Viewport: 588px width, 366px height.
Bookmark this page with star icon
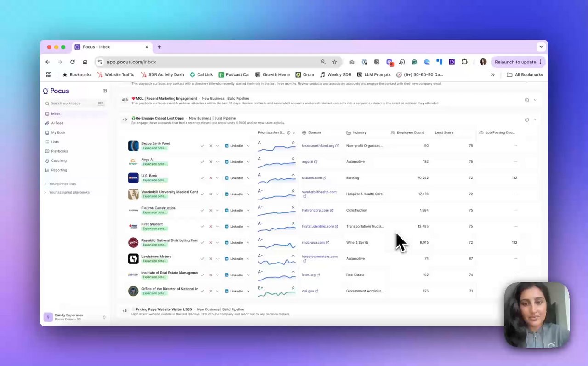point(334,62)
